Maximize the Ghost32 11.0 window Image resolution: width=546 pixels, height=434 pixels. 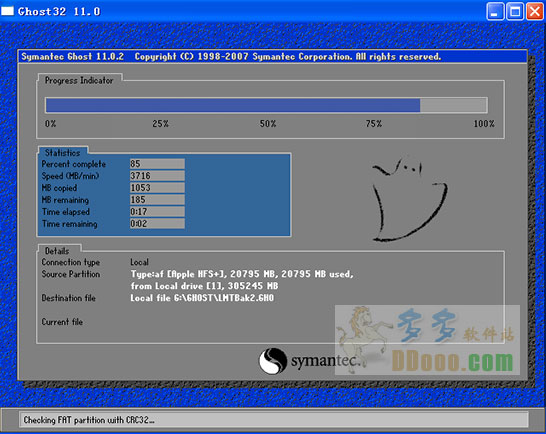pyautogui.click(x=515, y=11)
